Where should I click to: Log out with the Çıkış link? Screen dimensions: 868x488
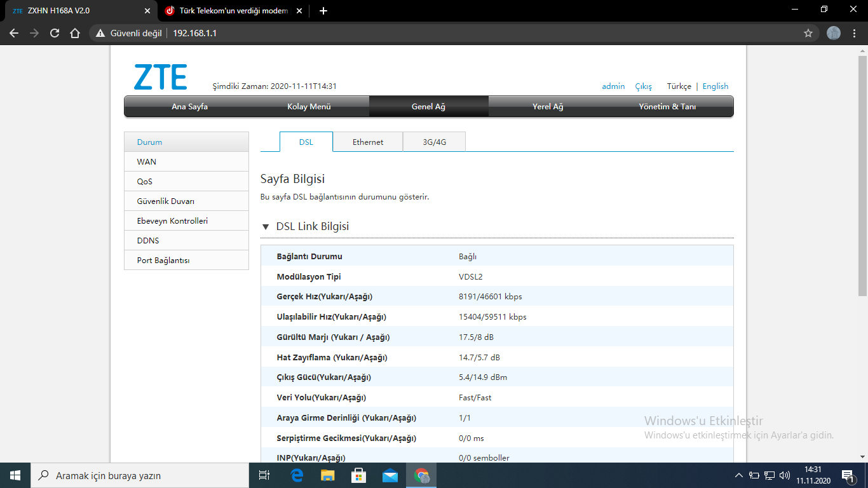643,86
